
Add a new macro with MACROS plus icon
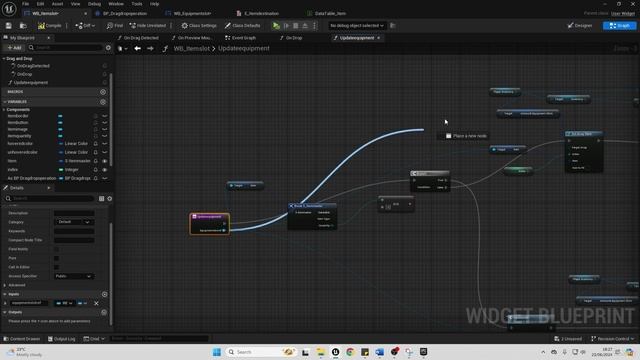(x=103, y=92)
